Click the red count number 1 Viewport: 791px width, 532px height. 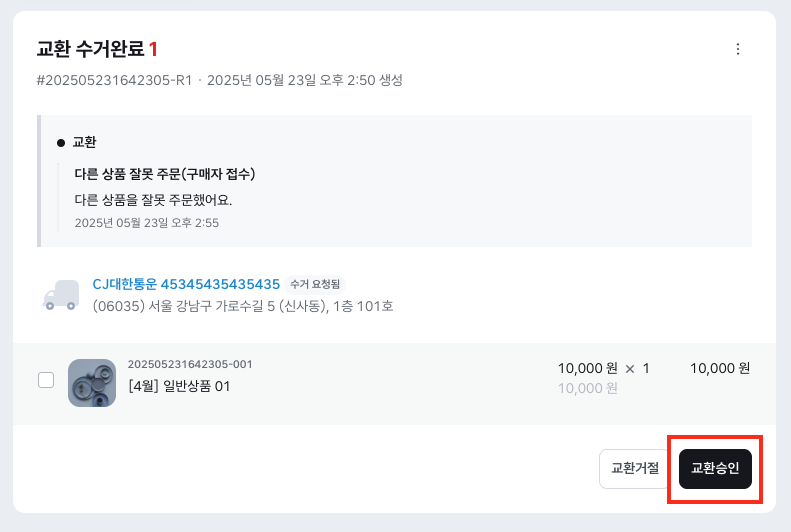coord(154,49)
